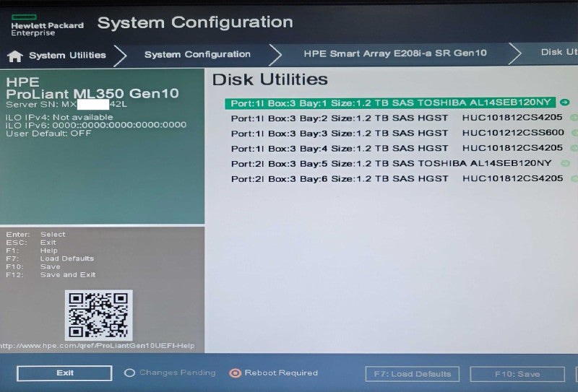The height and width of the screenshot is (392, 578).
Task: Click the Exit button
Action: coord(64,373)
